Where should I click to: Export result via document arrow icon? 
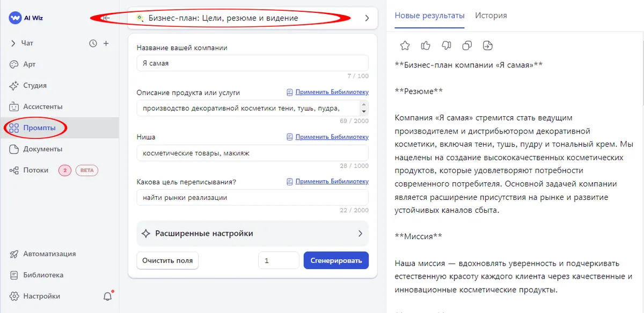(x=488, y=46)
